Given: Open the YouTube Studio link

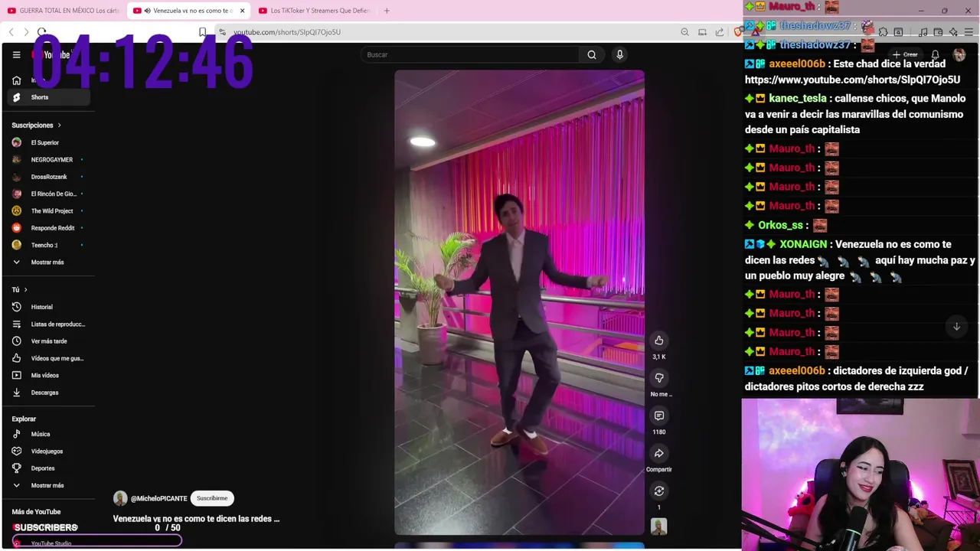Looking at the screenshot, I should pos(51,543).
